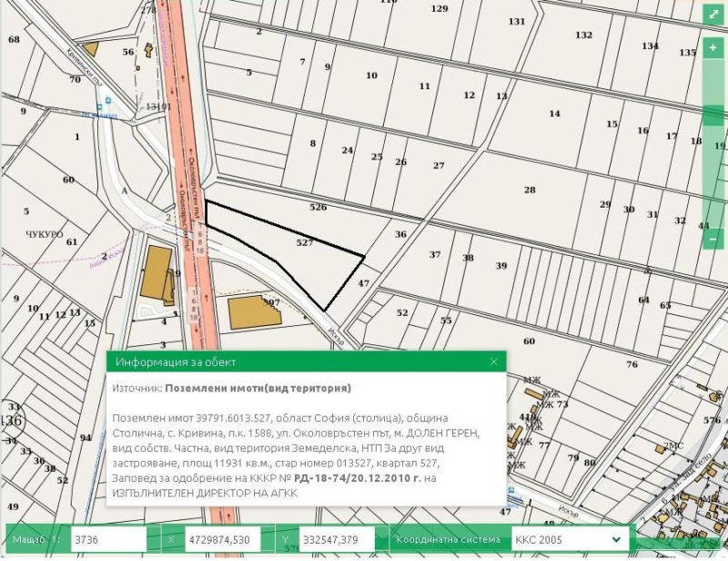
Task: Click the Поземлени имоти source text
Action: (x=258, y=387)
